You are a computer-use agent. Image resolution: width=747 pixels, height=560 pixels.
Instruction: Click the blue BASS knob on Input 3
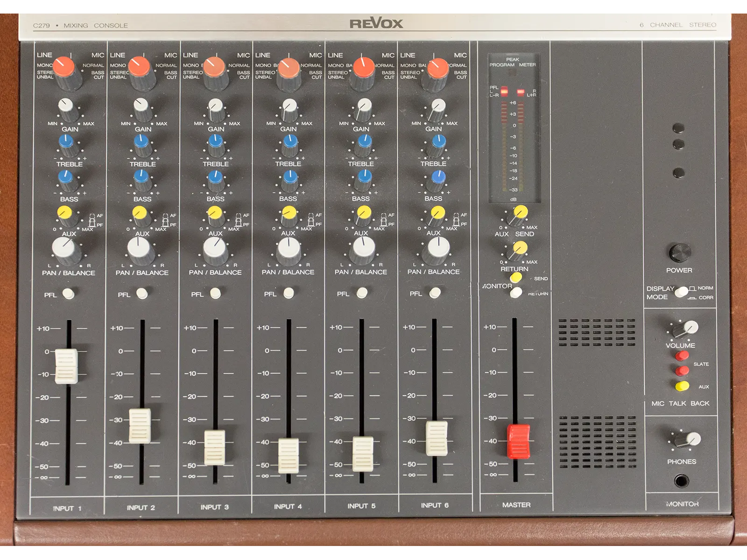(x=216, y=181)
